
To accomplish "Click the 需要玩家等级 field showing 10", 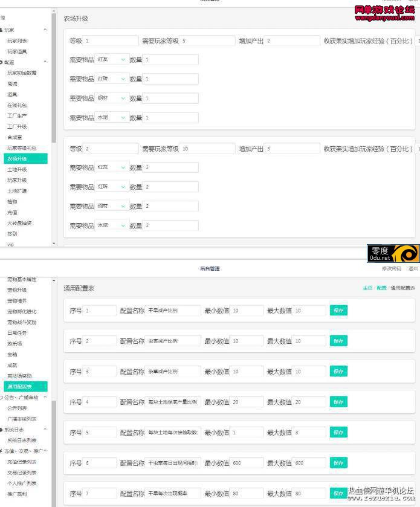I will point(207,149).
